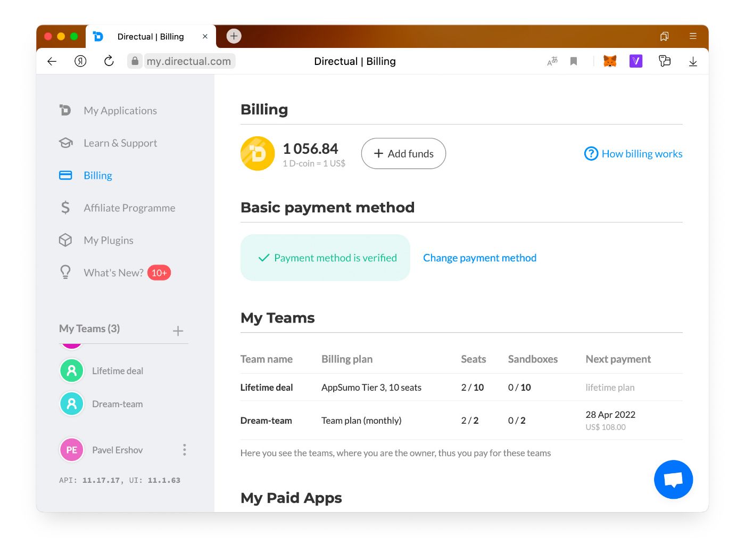The image size is (745, 560).
Task: Bookmark this page with bookmark icon
Action: coord(574,61)
